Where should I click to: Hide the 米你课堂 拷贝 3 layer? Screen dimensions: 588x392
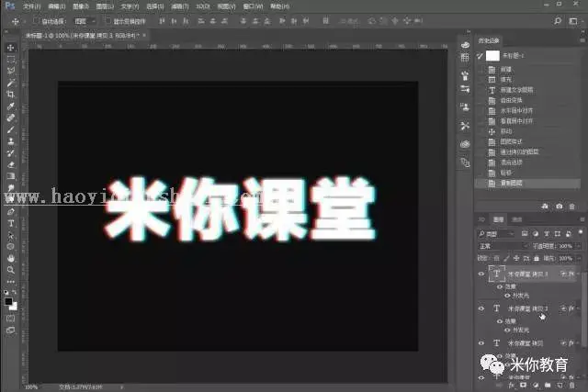(x=481, y=274)
